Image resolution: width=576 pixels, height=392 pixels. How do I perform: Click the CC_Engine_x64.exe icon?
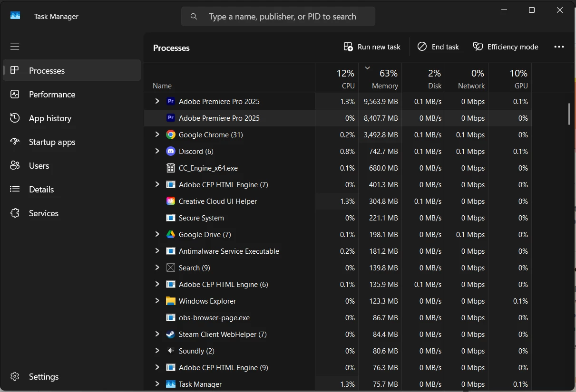pyautogui.click(x=171, y=168)
